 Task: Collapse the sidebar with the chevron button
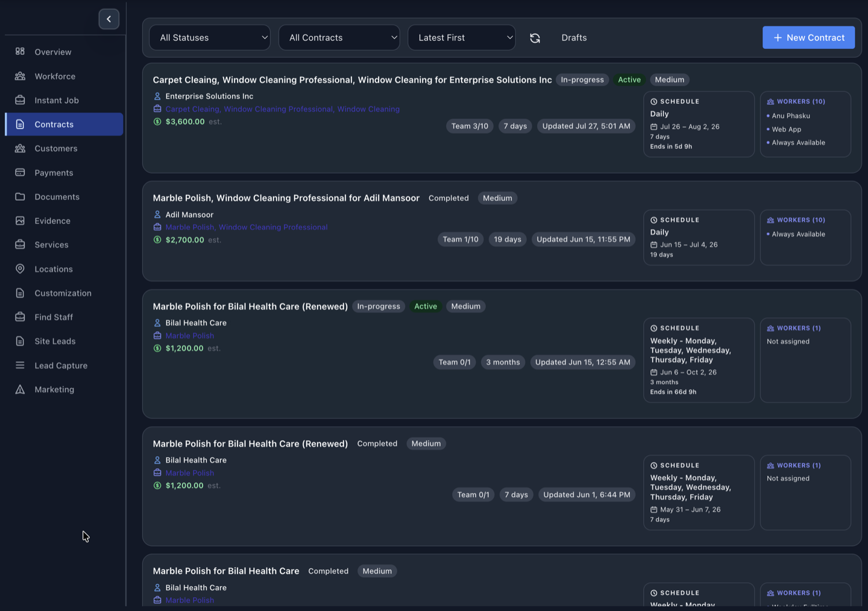[x=109, y=19]
